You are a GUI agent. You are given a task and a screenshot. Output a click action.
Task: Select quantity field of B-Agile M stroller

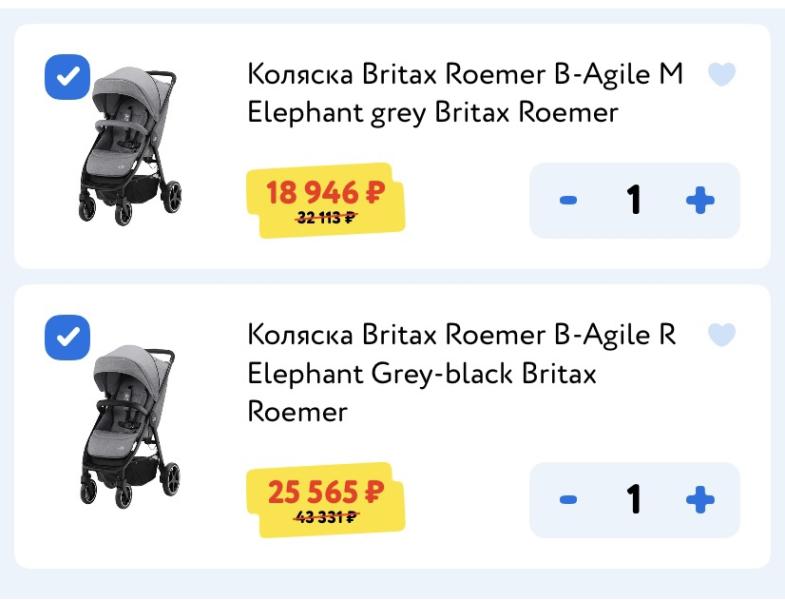click(x=634, y=201)
